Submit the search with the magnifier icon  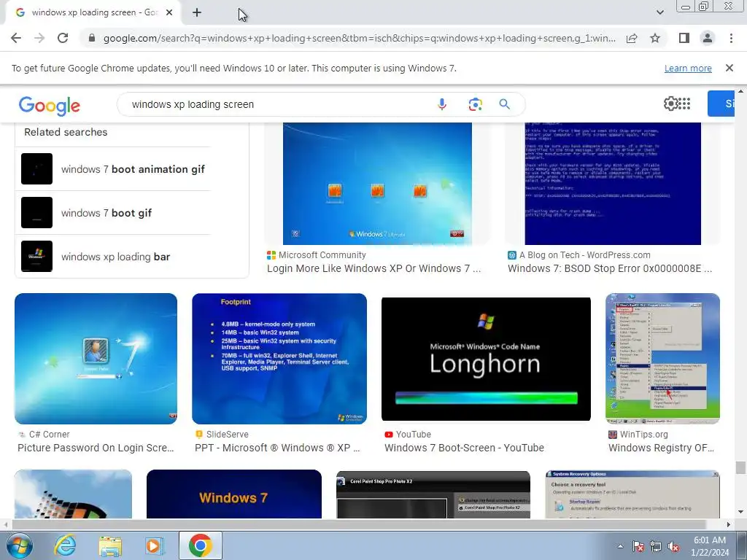(x=505, y=104)
